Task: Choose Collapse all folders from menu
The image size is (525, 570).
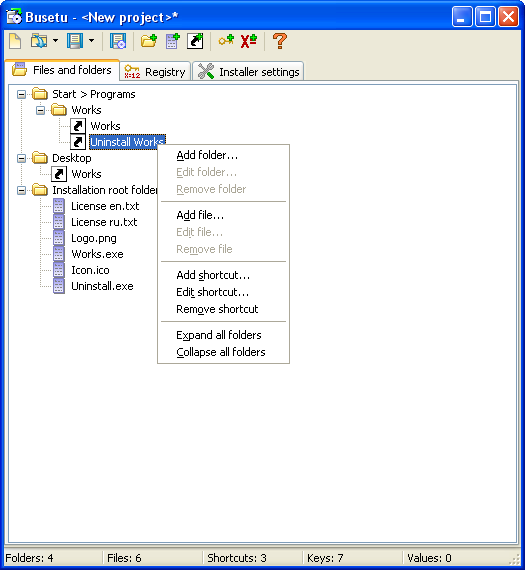Action: [x=223, y=352]
